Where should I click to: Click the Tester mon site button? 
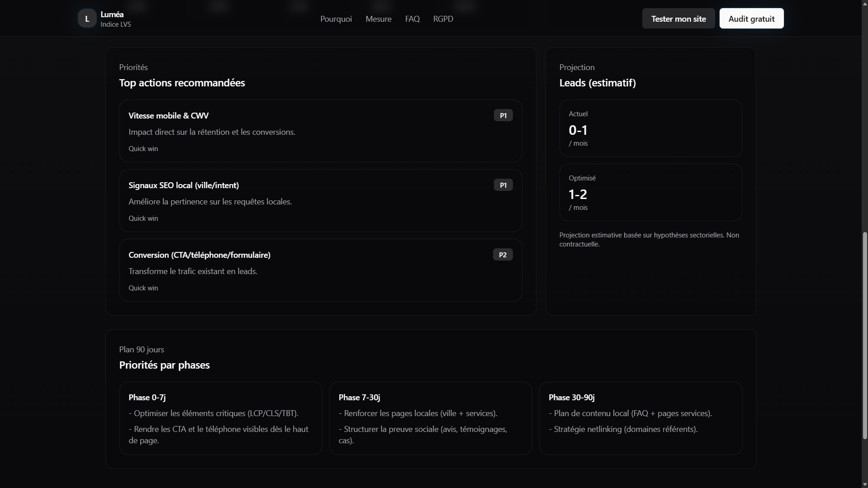point(678,19)
